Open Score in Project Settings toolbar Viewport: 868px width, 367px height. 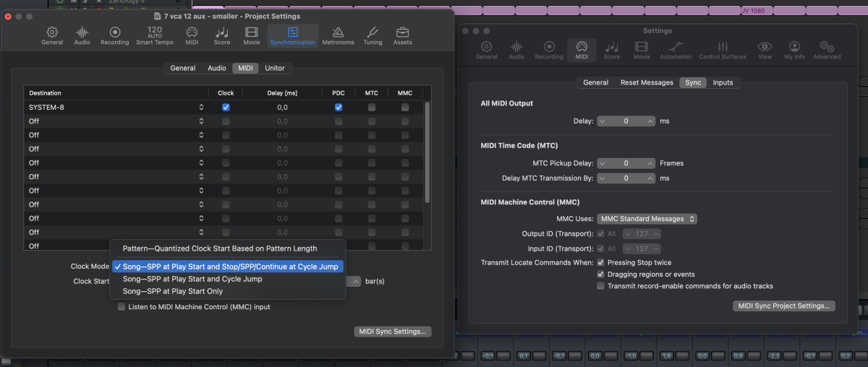click(x=222, y=36)
